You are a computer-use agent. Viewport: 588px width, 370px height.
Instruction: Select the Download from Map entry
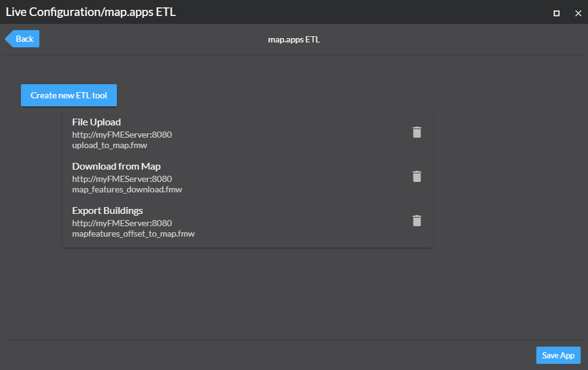pos(116,167)
